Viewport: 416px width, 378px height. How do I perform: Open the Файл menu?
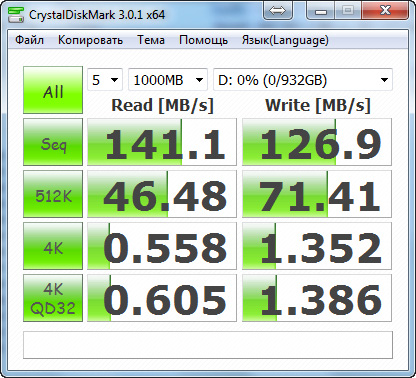pos(29,40)
